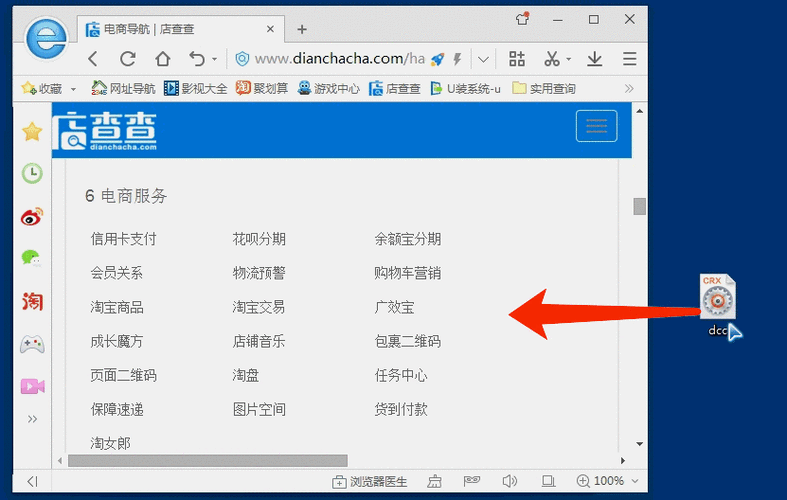Toggle the site hamburger menu button
Screen dimensions: 787x500
click(596, 126)
